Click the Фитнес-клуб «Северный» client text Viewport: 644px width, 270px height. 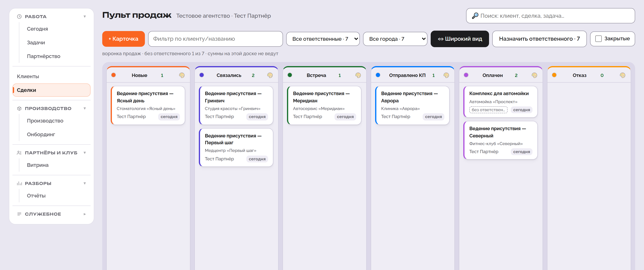click(x=496, y=144)
